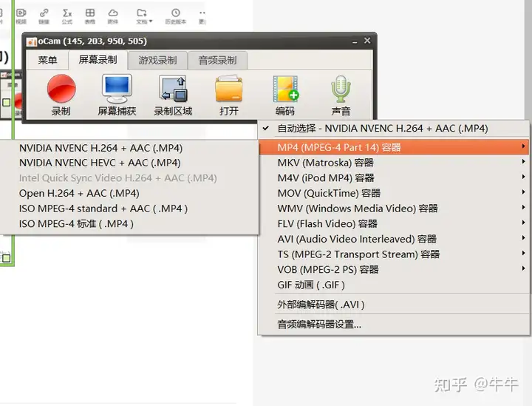The height and width of the screenshot is (406, 532).
Task: Switch to the 音频录制 tab
Action: (217, 61)
